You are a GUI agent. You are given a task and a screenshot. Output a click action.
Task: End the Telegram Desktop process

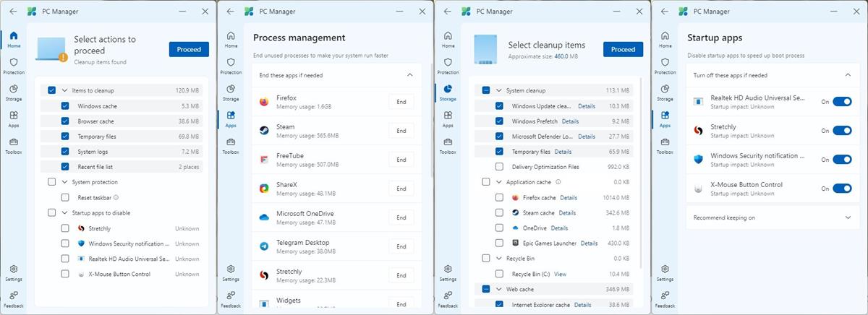pyautogui.click(x=401, y=246)
